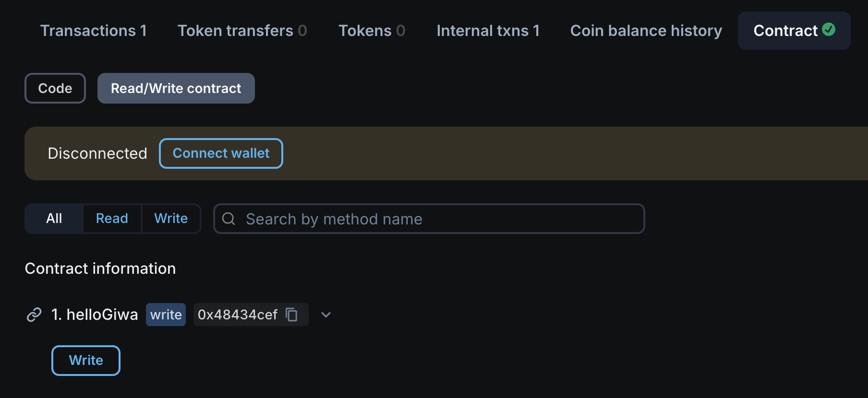Filter methods to All
This screenshot has height=398, width=868.
[54, 219]
